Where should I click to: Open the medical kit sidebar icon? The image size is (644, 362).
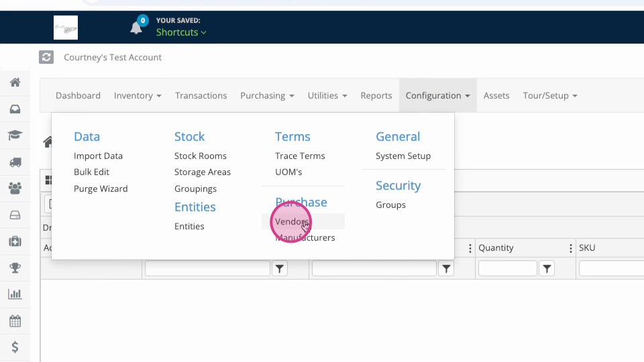15,241
